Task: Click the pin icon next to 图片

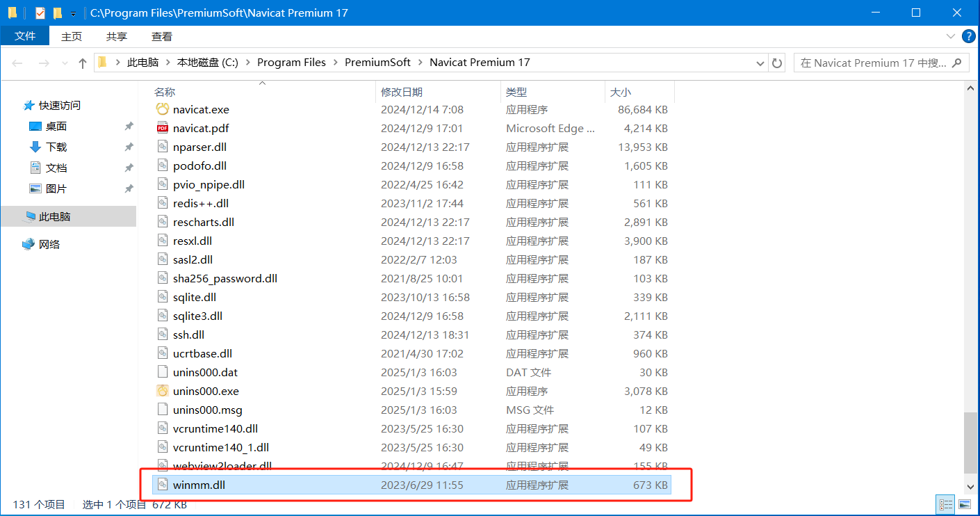Action: [129, 188]
